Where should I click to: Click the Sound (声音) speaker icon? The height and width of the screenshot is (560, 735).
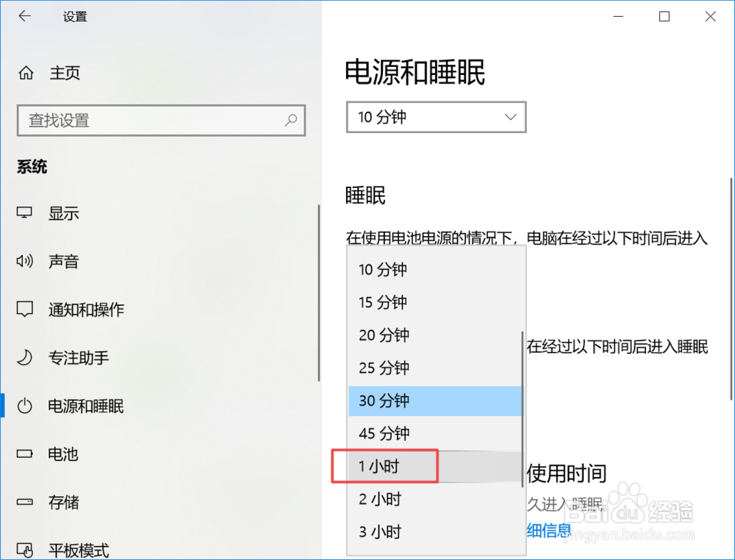(25, 261)
